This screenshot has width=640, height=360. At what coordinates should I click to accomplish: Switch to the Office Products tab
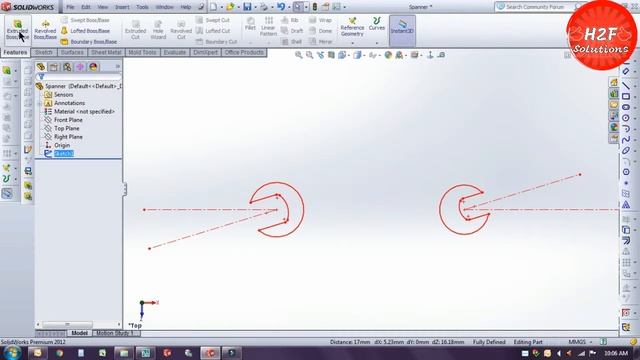pos(244,53)
